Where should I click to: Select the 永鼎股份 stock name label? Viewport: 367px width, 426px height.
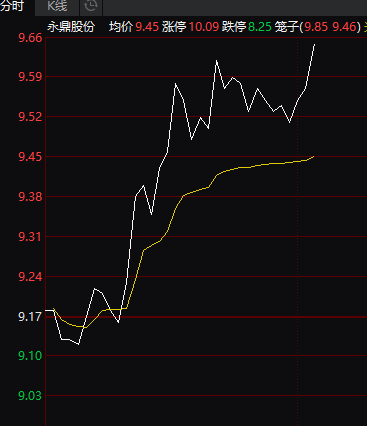[x=71, y=27]
